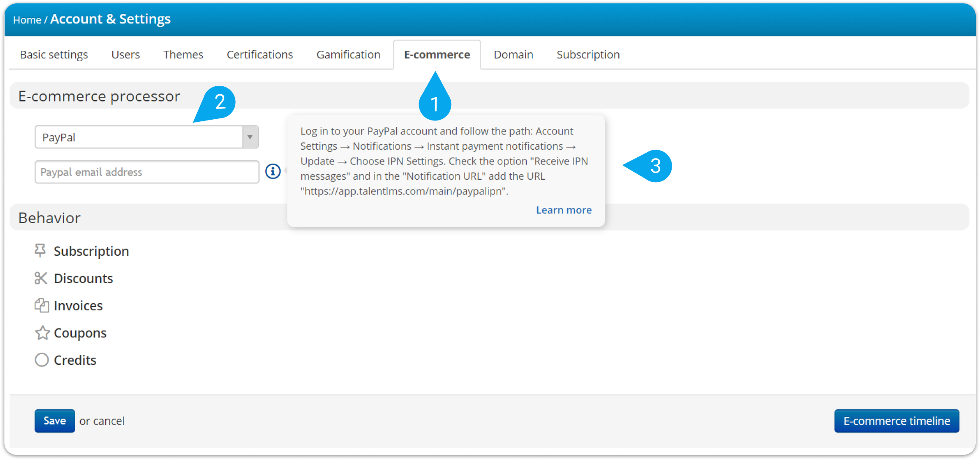Open the E-commerce timeline

[897, 421]
